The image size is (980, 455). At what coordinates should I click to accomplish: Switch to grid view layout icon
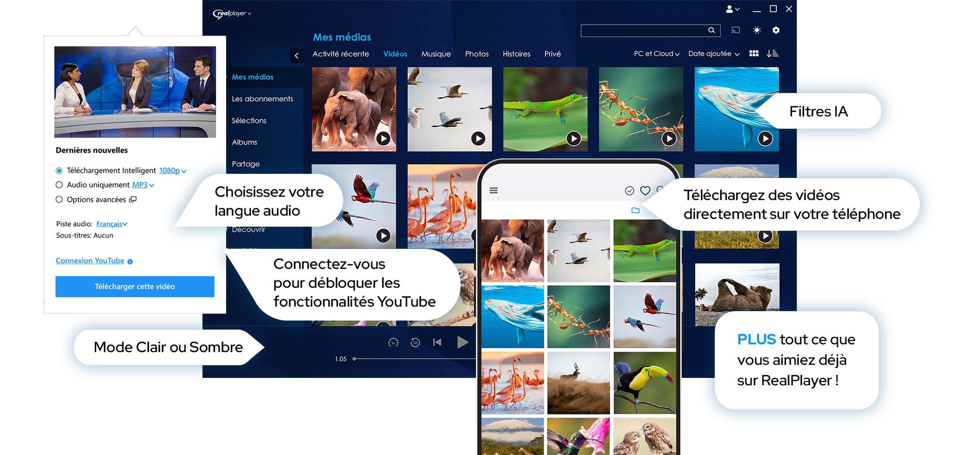[x=754, y=53]
